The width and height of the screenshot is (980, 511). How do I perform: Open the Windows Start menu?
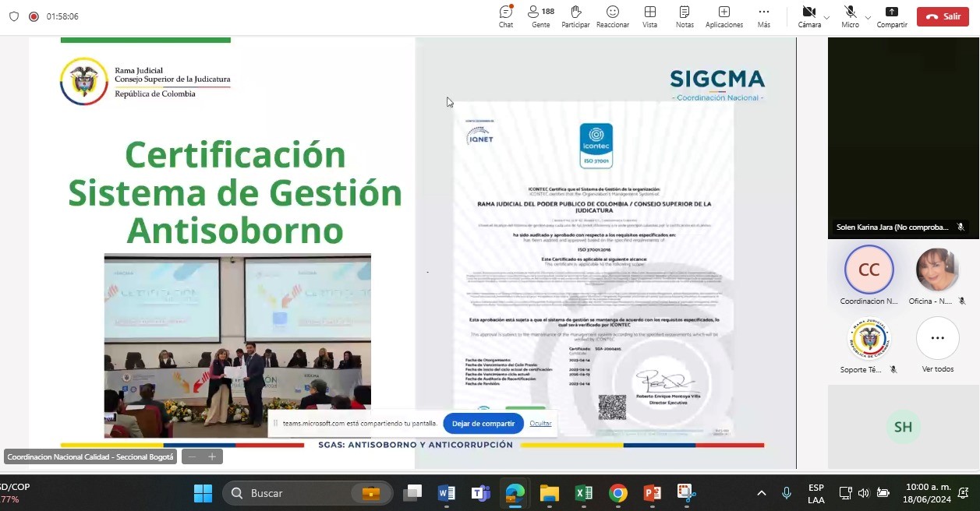click(x=203, y=493)
